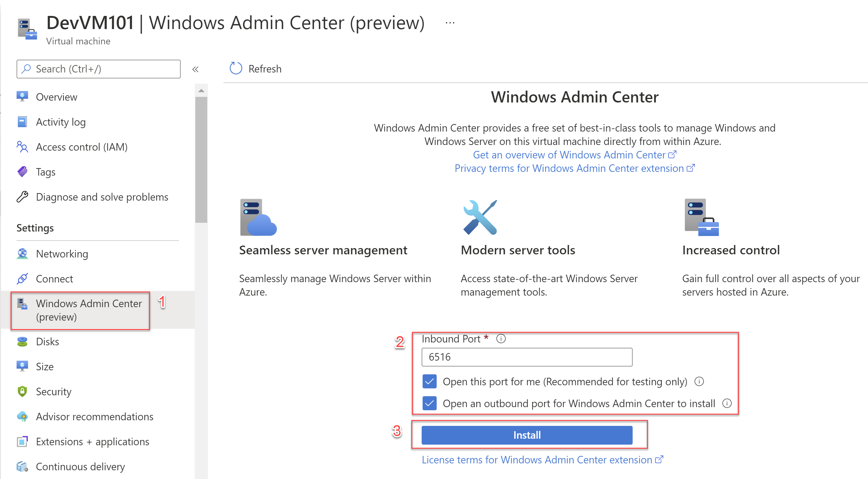Click the Disks settings icon
Image resolution: width=868 pixels, height=479 pixels.
coord(24,342)
